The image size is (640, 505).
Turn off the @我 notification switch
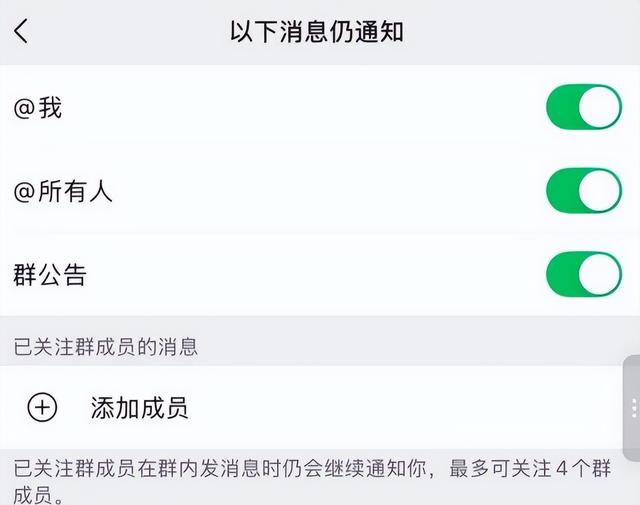pos(584,107)
